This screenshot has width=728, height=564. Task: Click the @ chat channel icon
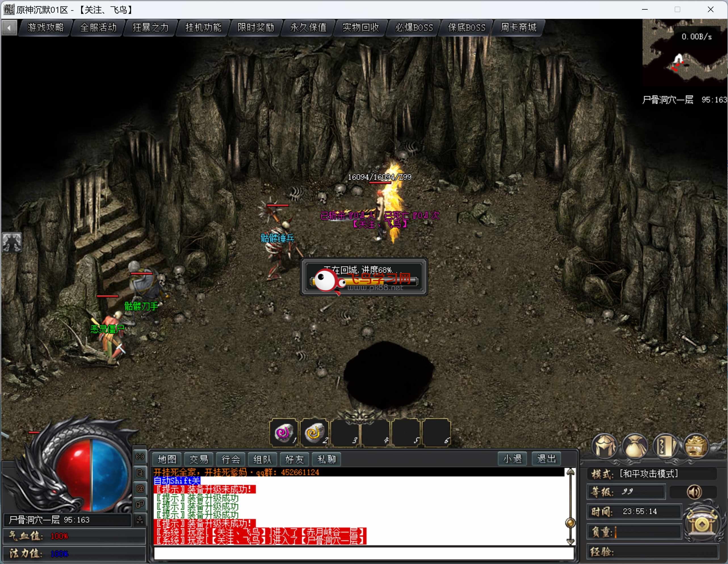[140, 489]
